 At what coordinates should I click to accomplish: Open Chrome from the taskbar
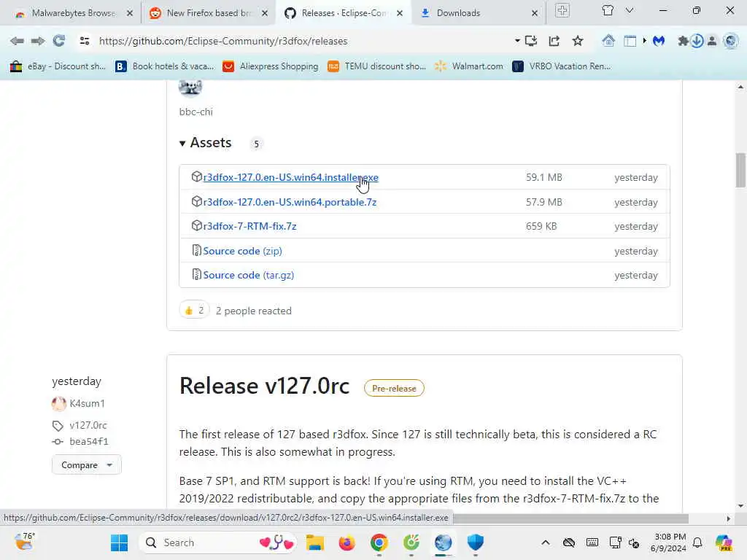(x=379, y=542)
